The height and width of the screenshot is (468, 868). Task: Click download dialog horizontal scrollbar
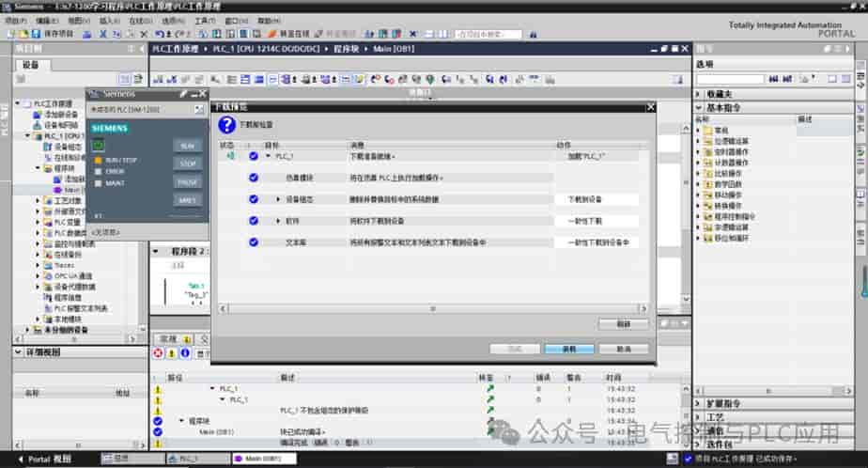[x=433, y=308]
